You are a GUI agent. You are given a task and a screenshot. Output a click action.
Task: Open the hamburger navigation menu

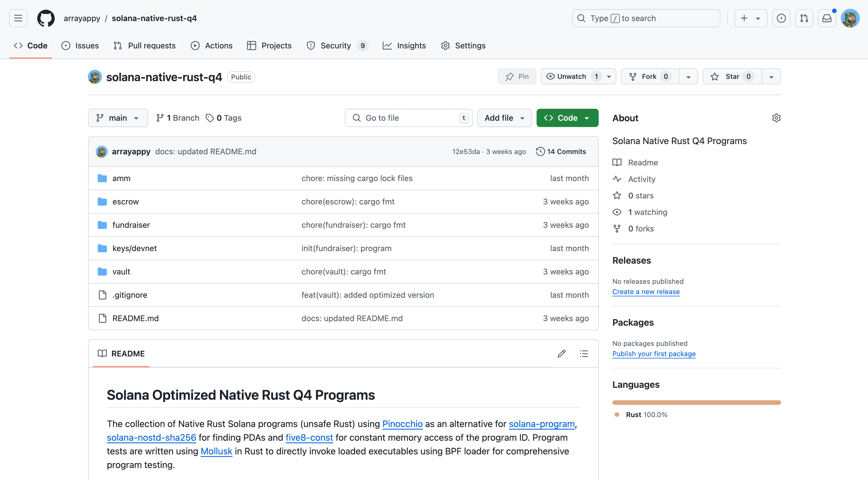[18, 18]
